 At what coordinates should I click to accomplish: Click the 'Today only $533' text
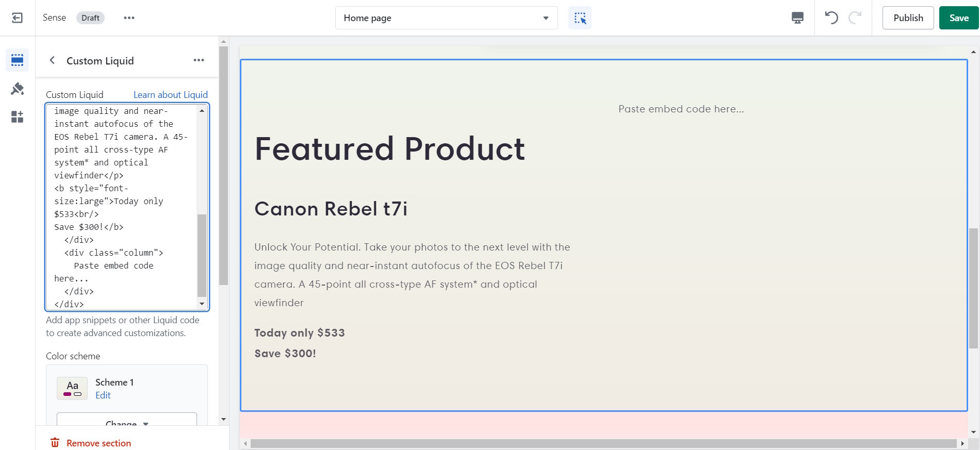point(300,333)
